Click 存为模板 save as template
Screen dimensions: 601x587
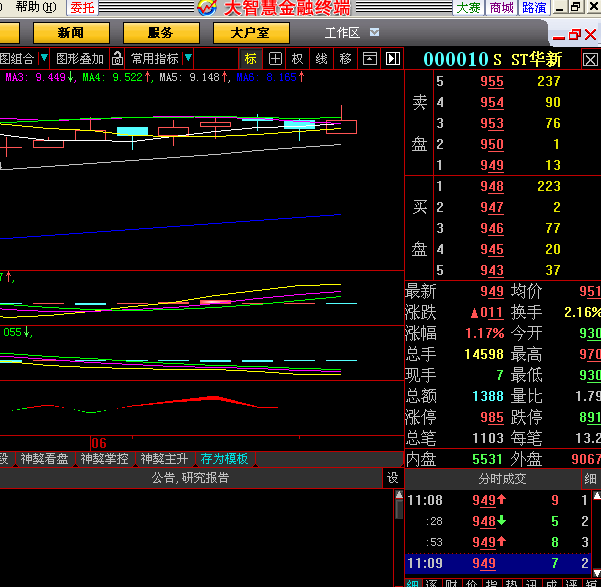coord(225,459)
